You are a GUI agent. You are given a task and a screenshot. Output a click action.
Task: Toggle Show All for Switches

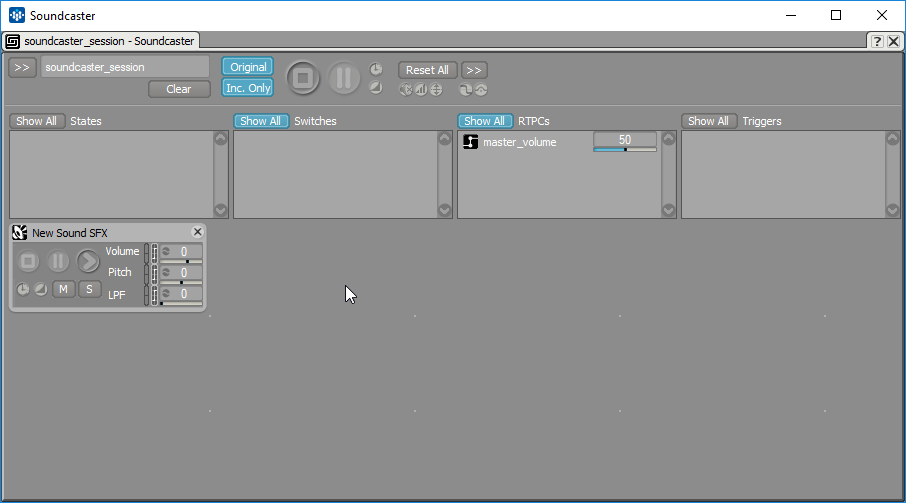(x=261, y=121)
